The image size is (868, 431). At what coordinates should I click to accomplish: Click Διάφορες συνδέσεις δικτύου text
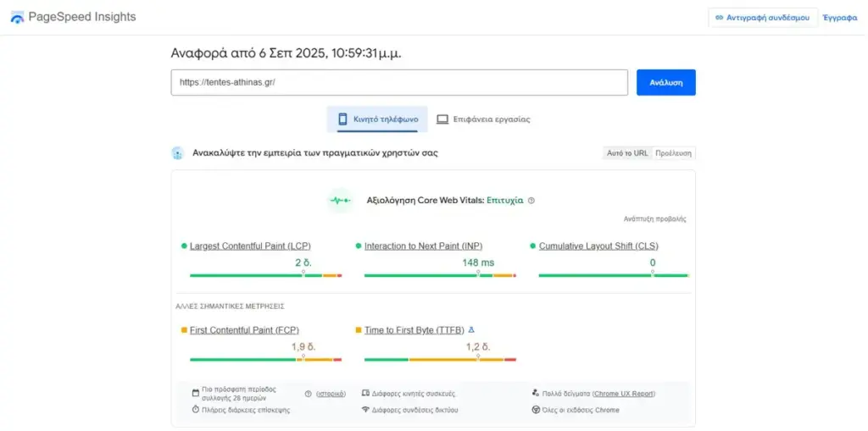tap(415, 410)
